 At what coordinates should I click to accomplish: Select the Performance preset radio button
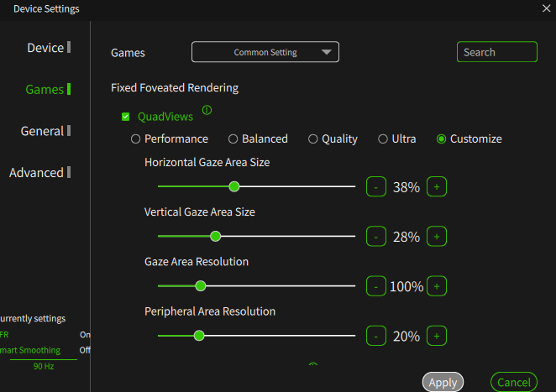click(x=136, y=139)
